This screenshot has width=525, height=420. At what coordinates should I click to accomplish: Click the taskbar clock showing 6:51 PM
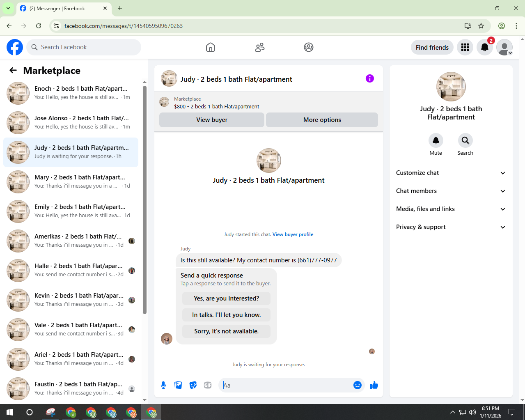click(491, 412)
